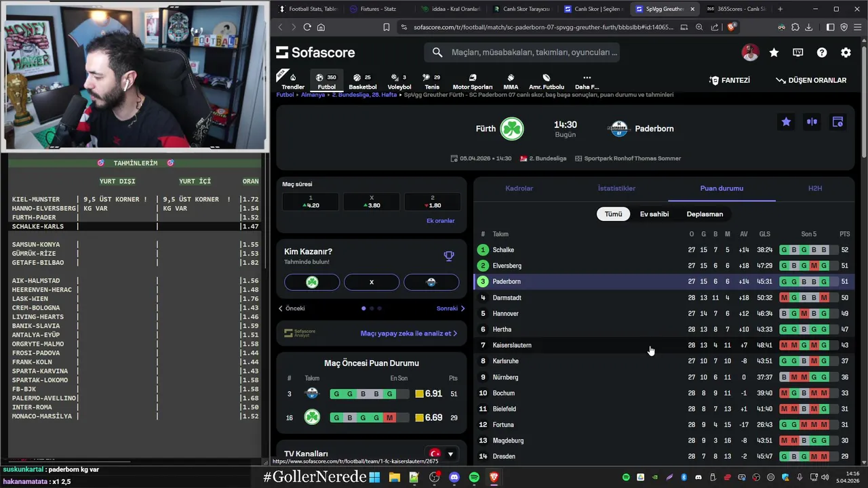Vote for Paderborn to win

(431, 282)
